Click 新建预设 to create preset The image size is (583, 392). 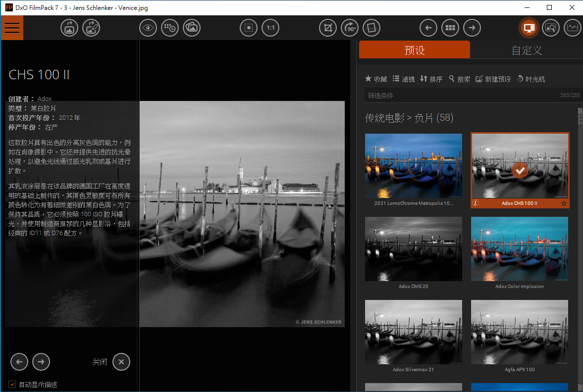coord(493,79)
